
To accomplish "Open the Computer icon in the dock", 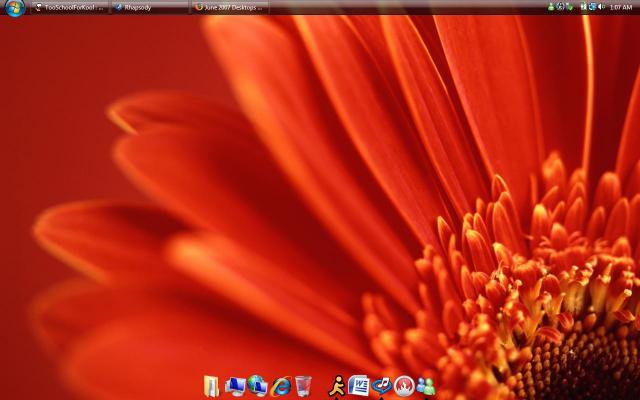I will 235,386.
